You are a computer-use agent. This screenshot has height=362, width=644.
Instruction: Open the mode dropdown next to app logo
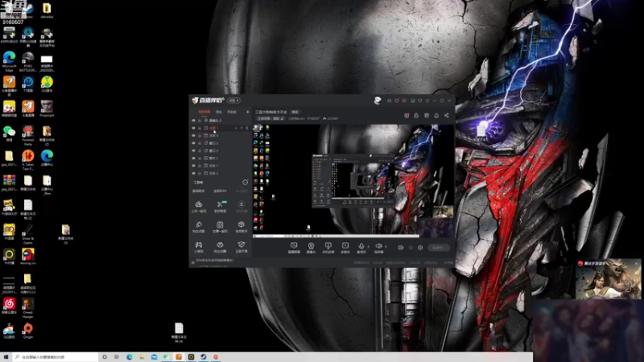[234, 101]
